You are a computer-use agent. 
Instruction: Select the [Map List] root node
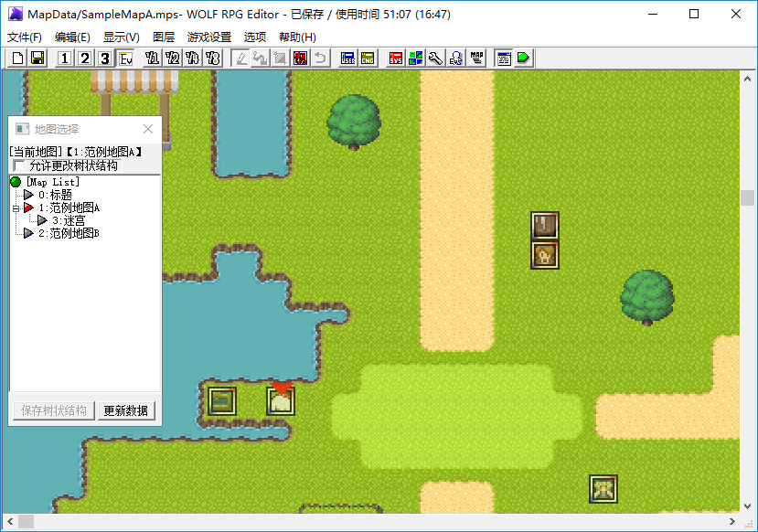(x=53, y=182)
